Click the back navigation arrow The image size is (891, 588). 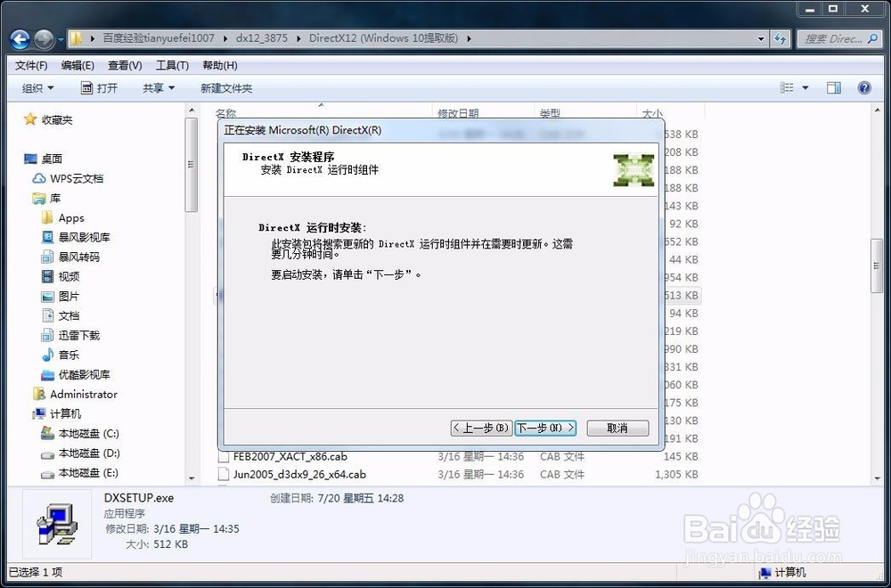[x=20, y=38]
